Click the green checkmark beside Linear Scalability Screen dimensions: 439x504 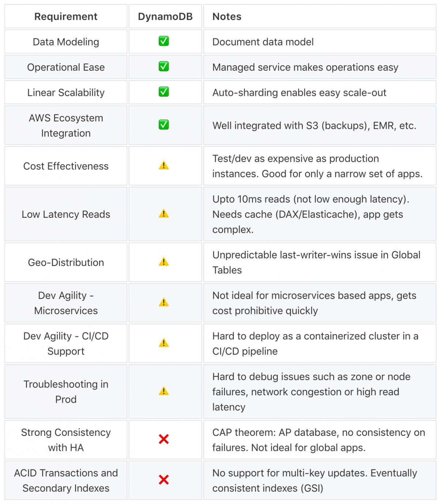pyautogui.click(x=164, y=92)
